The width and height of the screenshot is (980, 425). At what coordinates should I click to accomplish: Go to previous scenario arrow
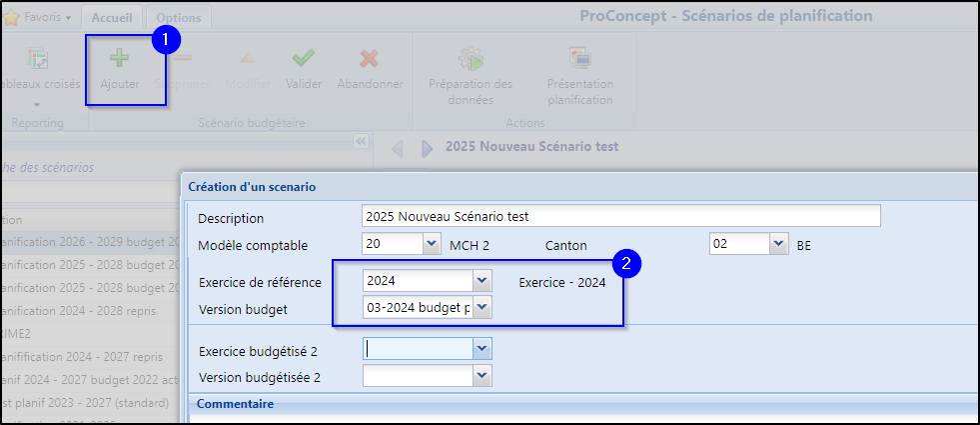pyautogui.click(x=398, y=148)
